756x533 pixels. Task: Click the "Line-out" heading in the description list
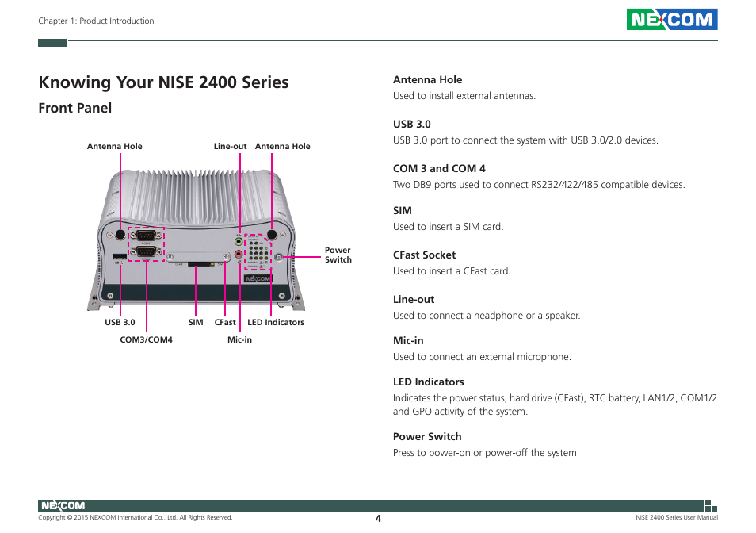click(414, 299)
